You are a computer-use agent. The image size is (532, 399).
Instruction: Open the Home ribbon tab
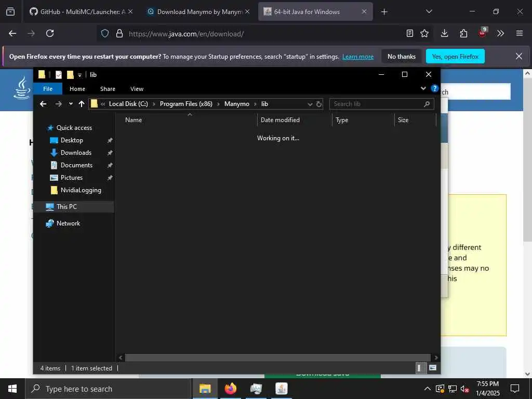(x=77, y=89)
